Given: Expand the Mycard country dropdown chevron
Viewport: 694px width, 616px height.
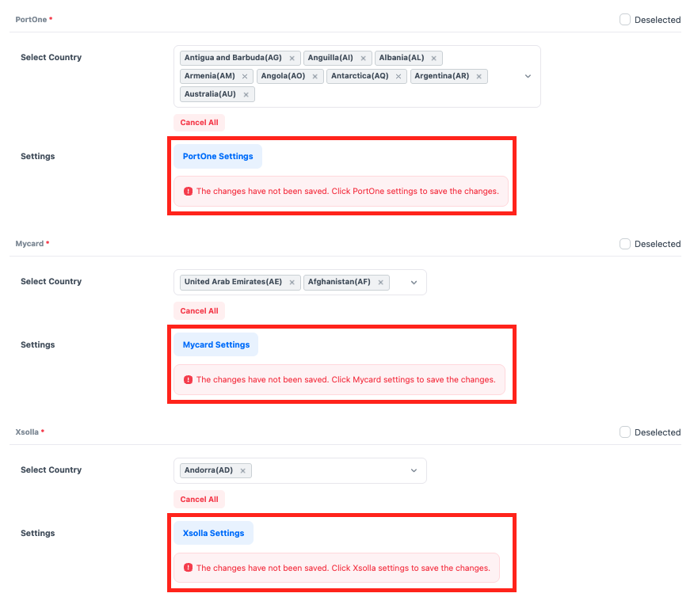Looking at the screenshot, I should [x=414, y=283].
